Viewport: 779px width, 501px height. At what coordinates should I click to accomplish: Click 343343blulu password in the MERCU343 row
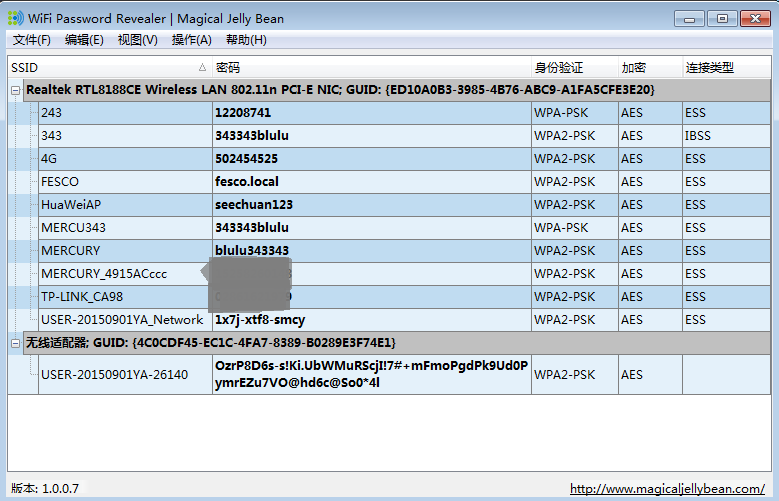[x=252, y=228]
